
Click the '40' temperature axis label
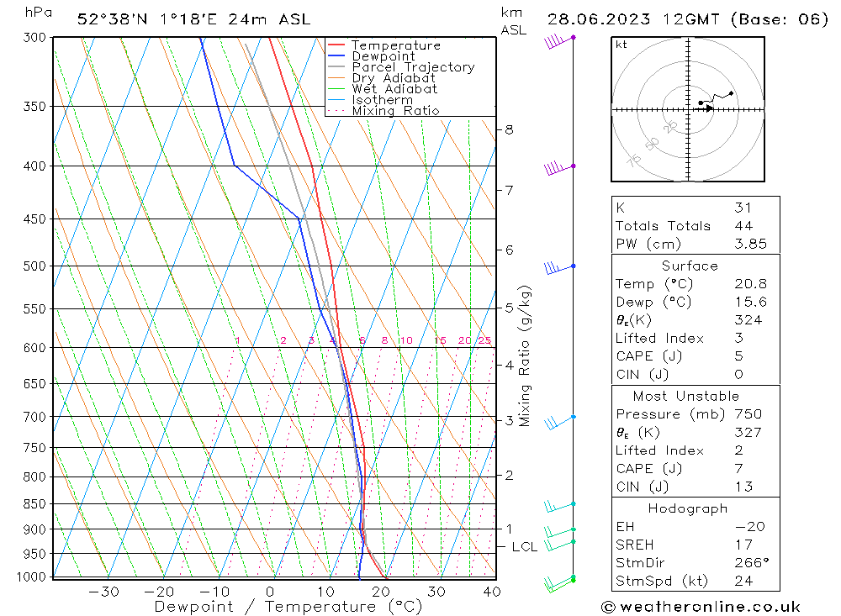click(492, 592)
